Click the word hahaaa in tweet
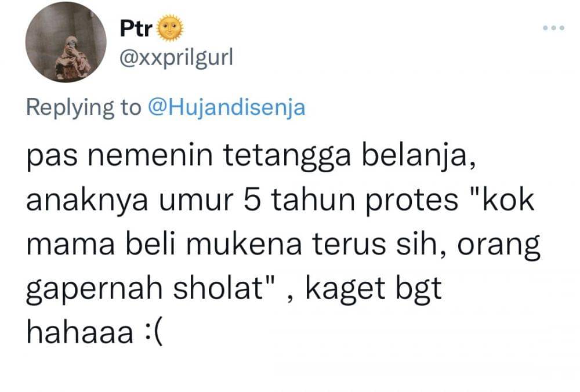This screenshot has width=580, height=392. click(80, 332)
